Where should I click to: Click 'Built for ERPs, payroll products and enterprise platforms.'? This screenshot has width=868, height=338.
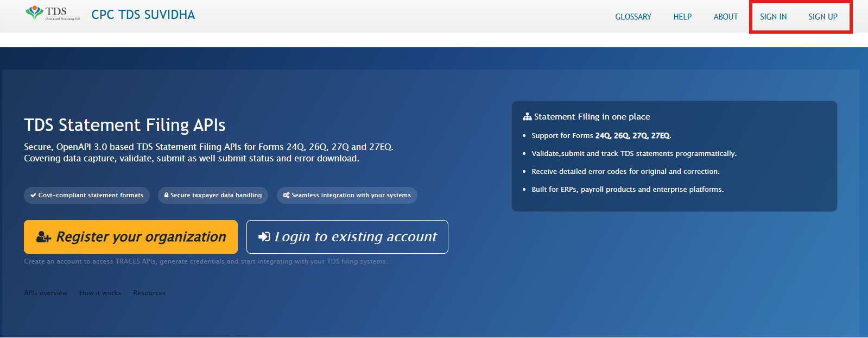point(628,190)
